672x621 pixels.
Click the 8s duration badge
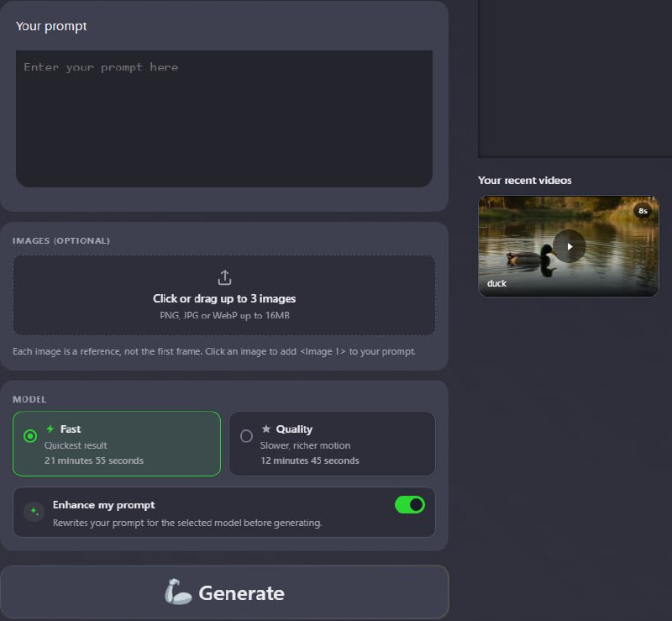pyautogui.click(x=643, y=211)
